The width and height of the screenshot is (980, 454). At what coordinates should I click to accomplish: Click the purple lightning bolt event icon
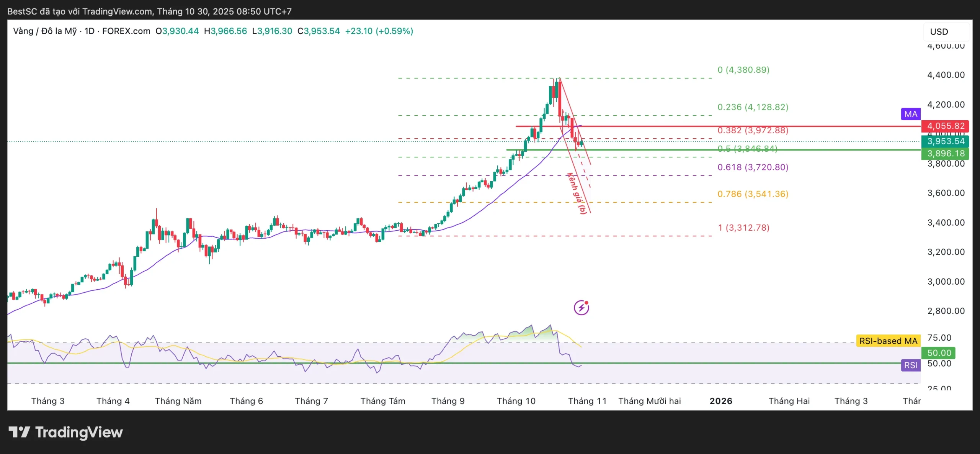click(x=581, y=308)
